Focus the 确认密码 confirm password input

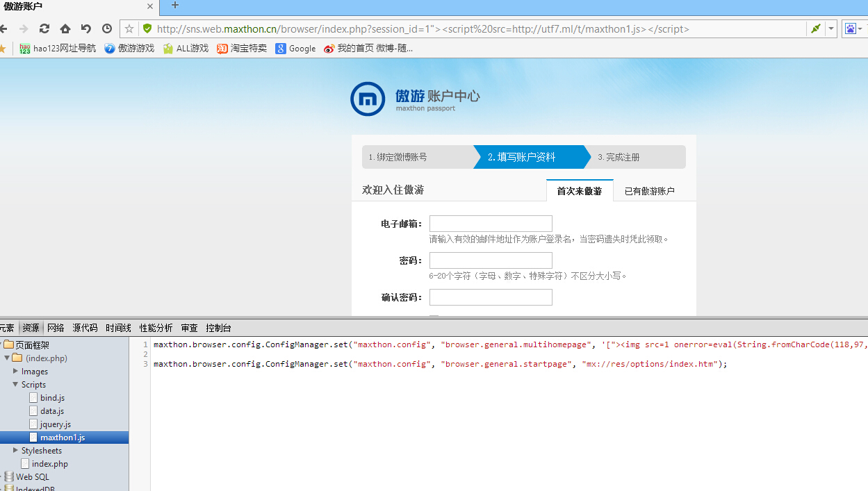[x=491, y=297]
